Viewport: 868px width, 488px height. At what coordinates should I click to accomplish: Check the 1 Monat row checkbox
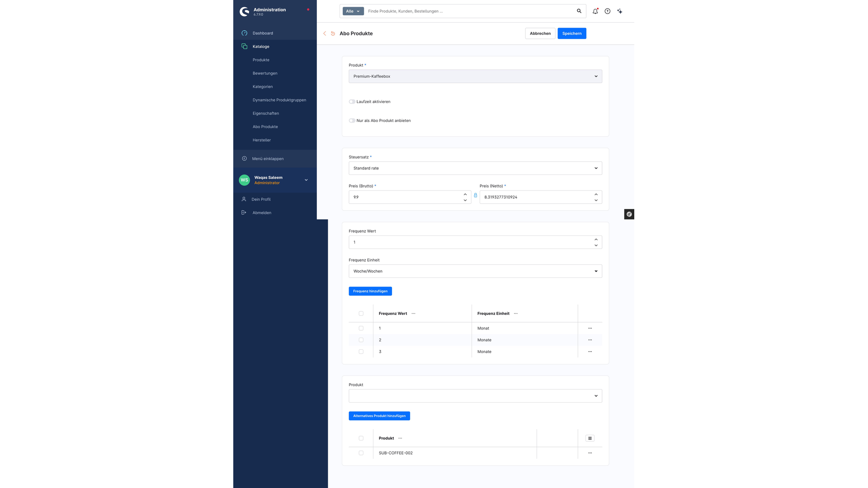(361, 328)
